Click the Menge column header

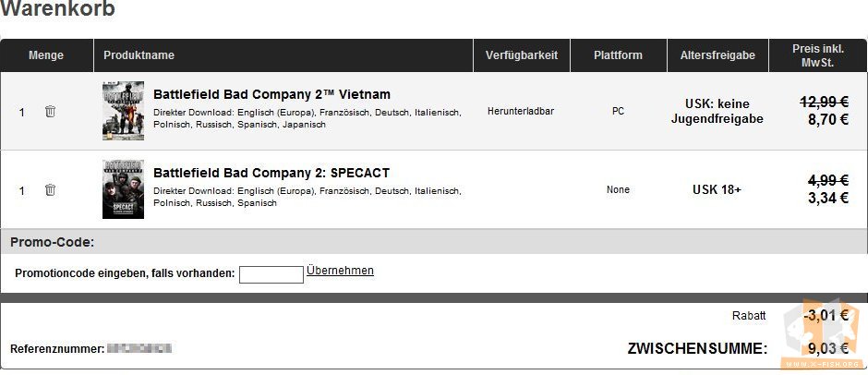tap(46, 55)
